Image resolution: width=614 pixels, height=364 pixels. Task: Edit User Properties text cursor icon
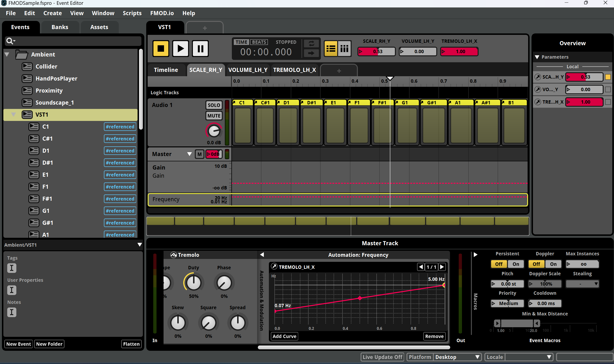point(12,290)
